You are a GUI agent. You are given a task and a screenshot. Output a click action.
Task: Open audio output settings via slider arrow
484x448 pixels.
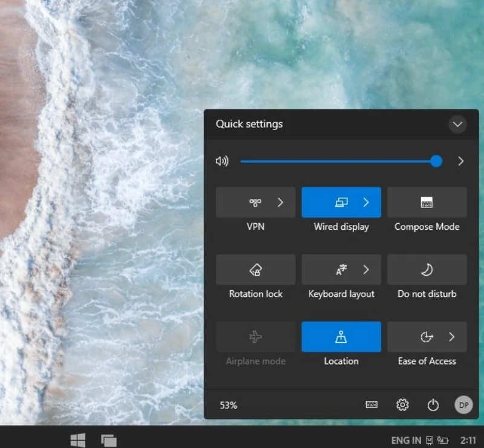point(460,161)
